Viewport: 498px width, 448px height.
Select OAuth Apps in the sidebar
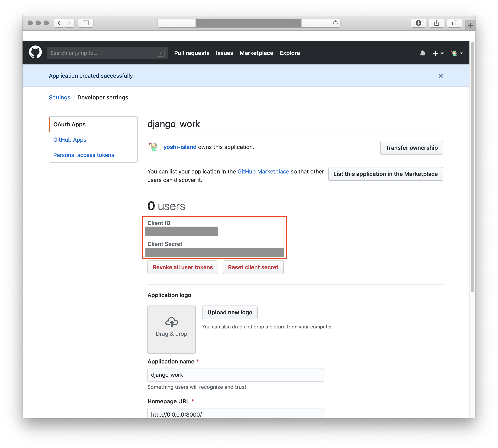[93, 124]
